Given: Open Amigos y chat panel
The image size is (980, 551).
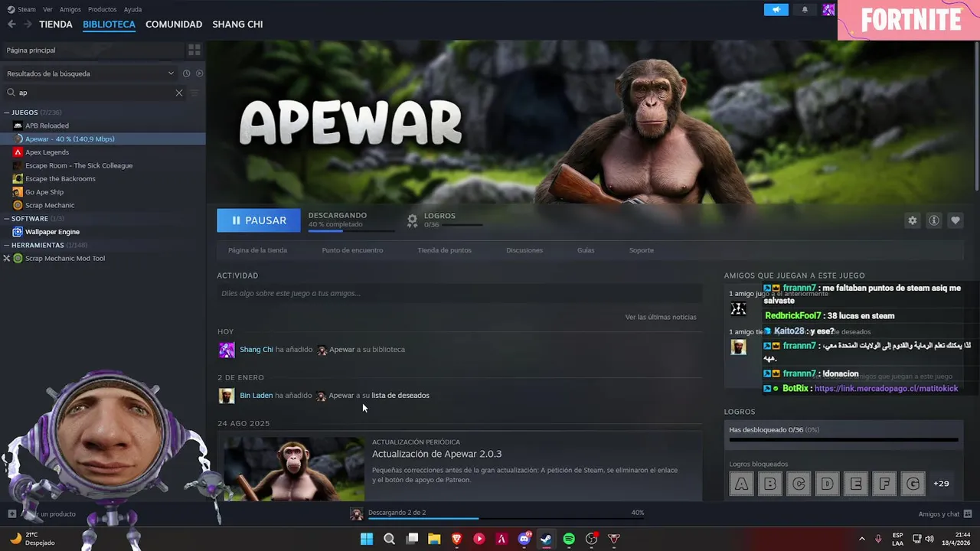Looking at the screenshot, I should pyautogui.click(x=945, y=514).
